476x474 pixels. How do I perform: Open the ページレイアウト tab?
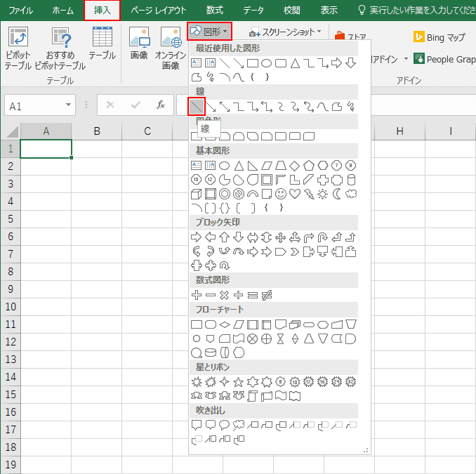[159, 11]
